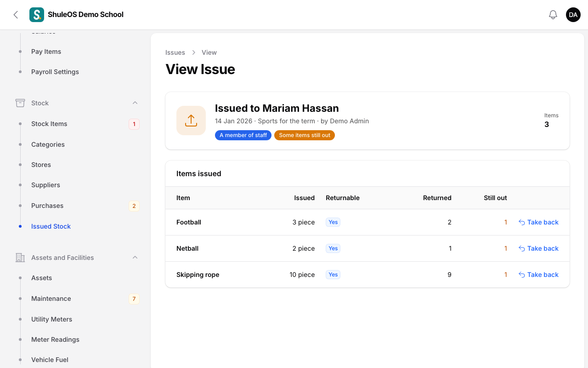588x368 pixels.
Task: Click the Assets and Facilities building icon
Action: pyautogui.click(x=20, y=258)
